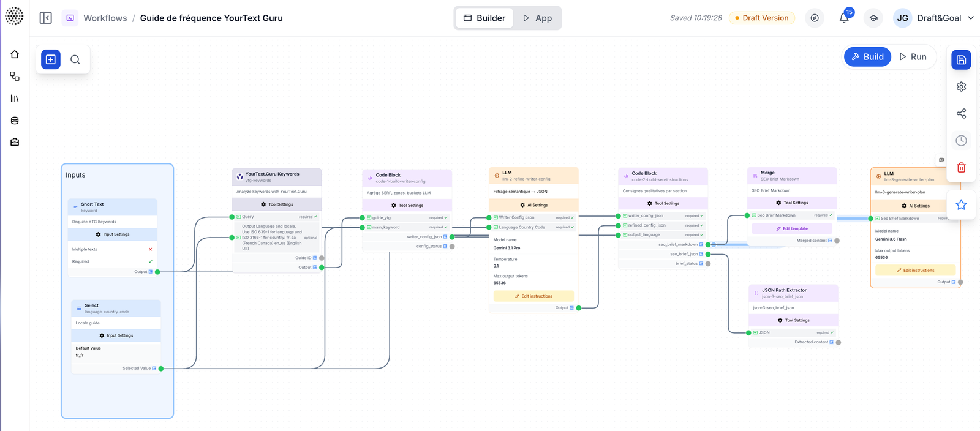Open the workflows icon in the sidebar

tap(15, 77)
